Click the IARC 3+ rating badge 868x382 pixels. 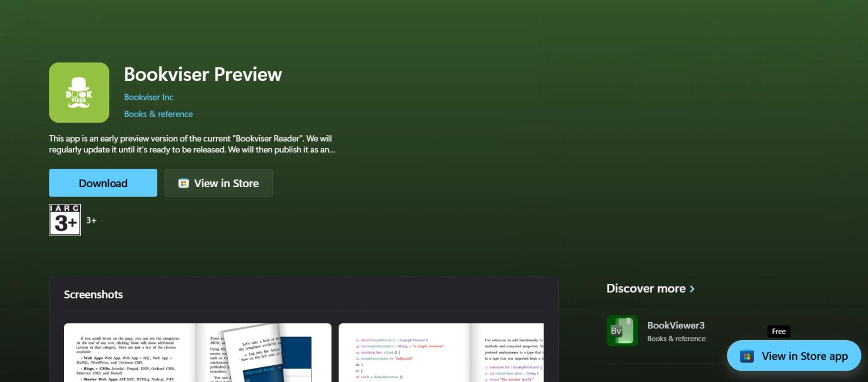(65, 220)
